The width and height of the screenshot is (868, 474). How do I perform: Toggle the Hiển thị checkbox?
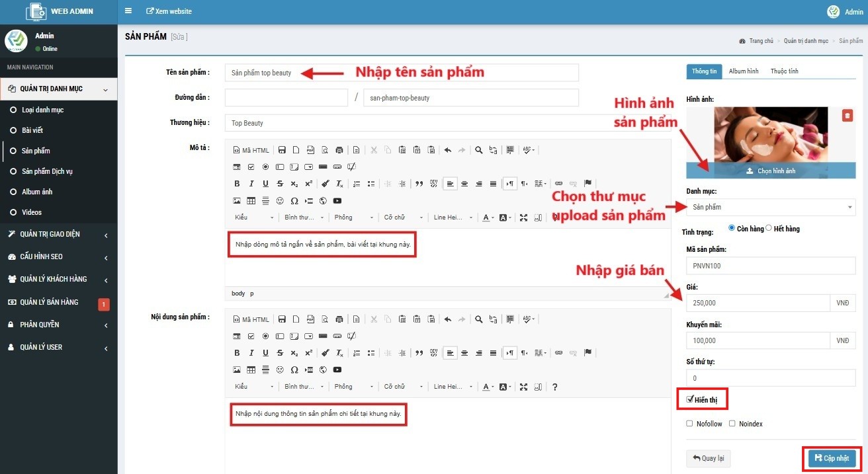pos(690,399)
